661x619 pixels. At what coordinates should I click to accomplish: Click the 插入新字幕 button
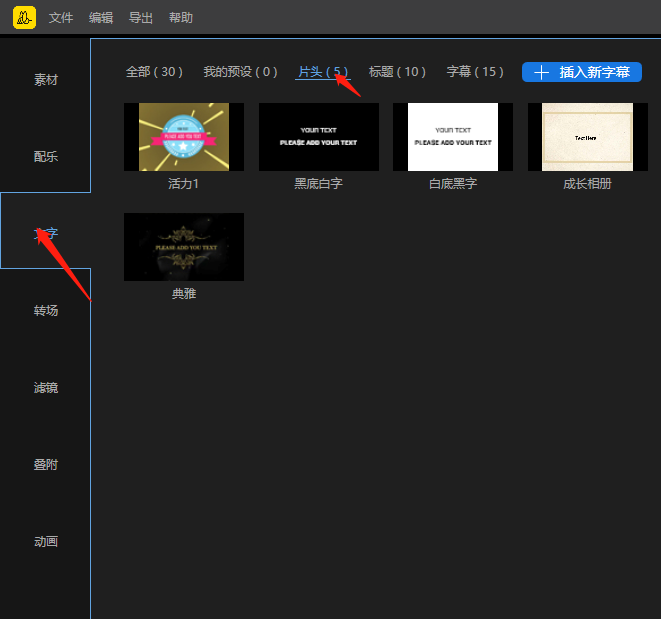coord(582,72)
